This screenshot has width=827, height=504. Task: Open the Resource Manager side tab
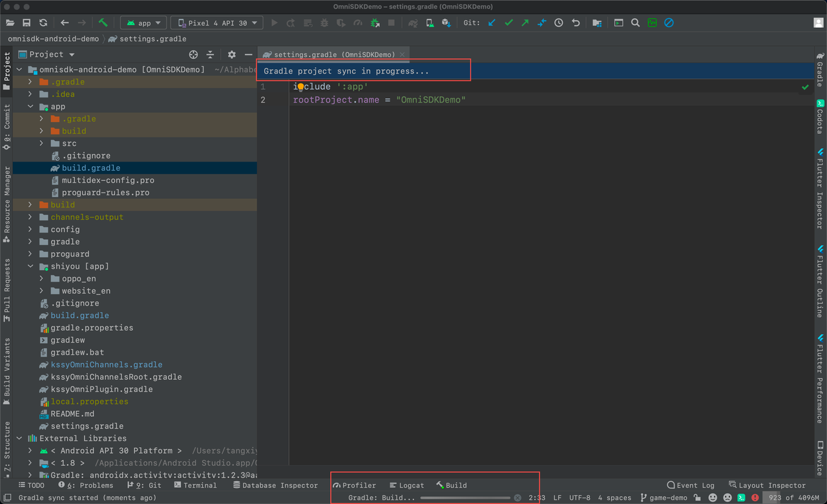click(6, 204)
